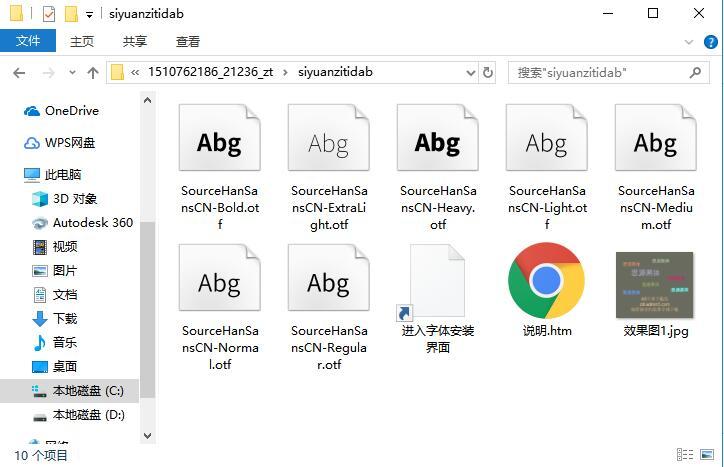Select the SourceHanSansCN-Bold.otf font file
724x467 pixels.
[x=220, y=166]
